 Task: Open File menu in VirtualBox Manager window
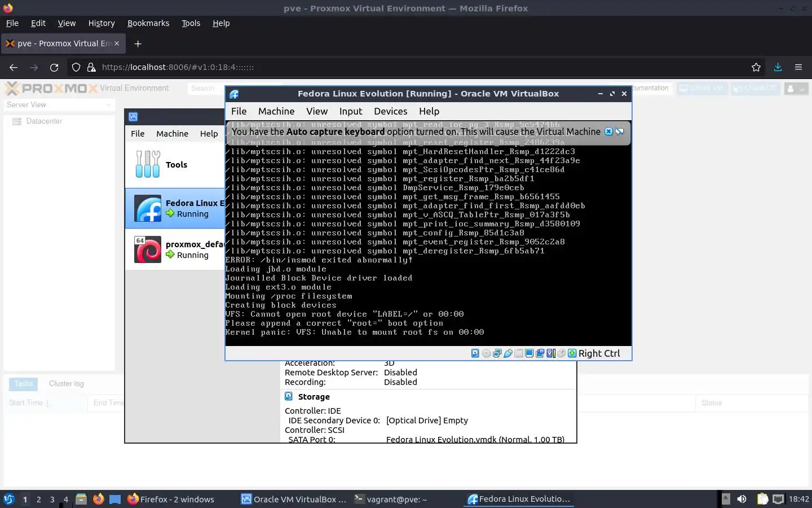(x=138, y=134)
